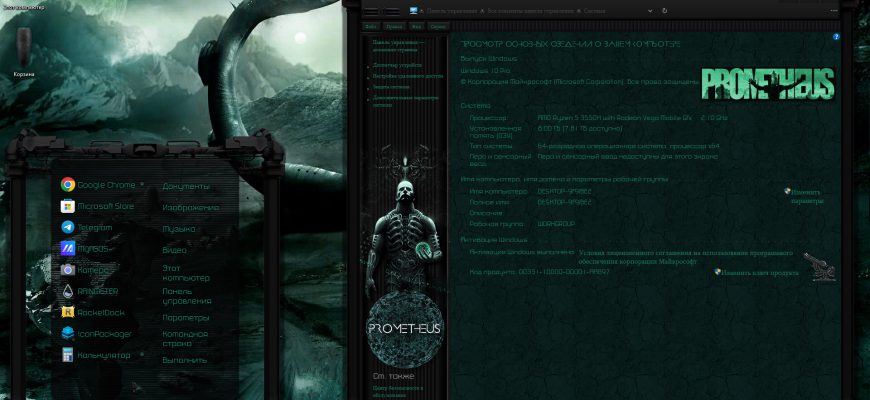This screenshot has width=870, height=400.
Task: Refresh the System window address bar
Action: (665, 11)
